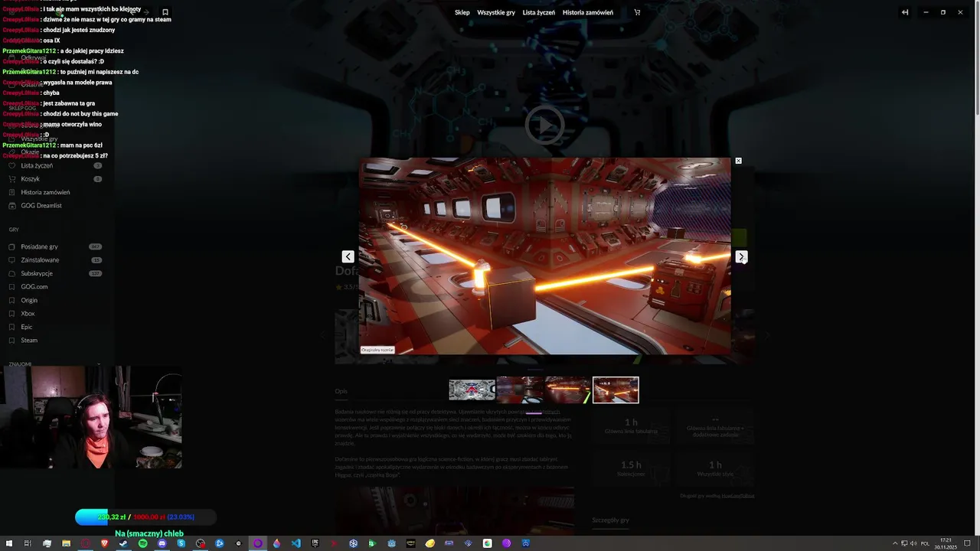Screen dimensions: 980x551
Task: Click the '1 h Główna linia fabularna' tile
Action: (631, 426)
